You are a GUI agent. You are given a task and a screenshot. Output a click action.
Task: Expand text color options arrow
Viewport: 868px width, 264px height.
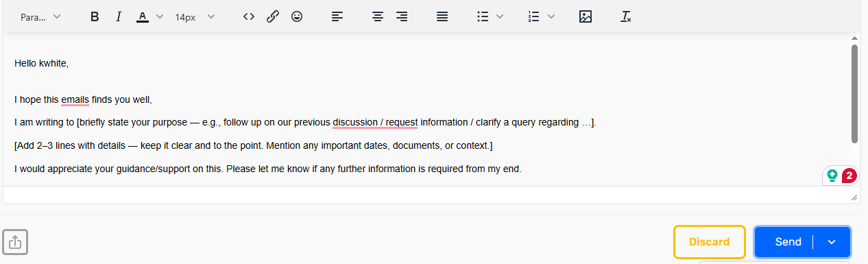(x=160, y=17)
